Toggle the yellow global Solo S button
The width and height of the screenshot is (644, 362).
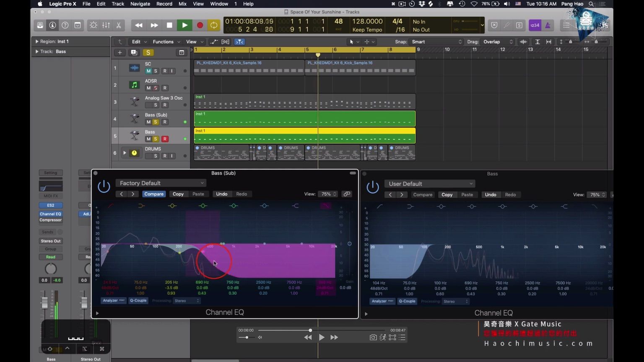[x=148, y=52]
